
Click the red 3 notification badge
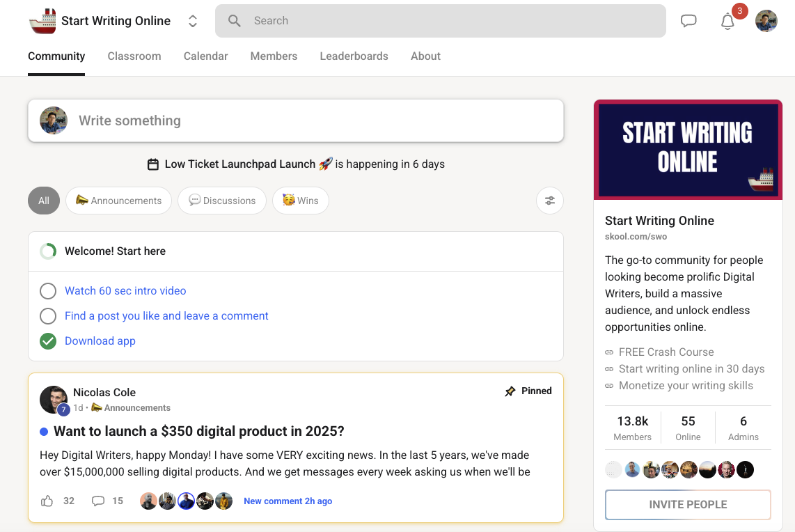740,10
